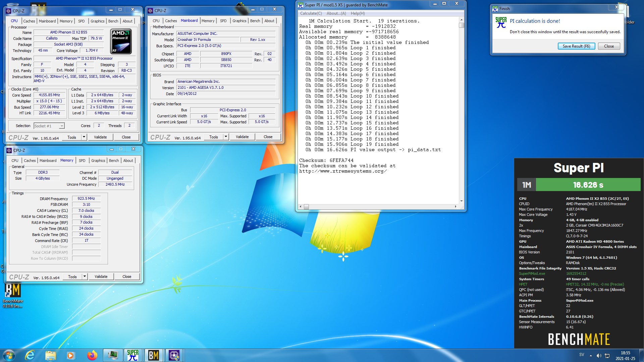Open the taskbar clock showing 18:55
The height and width of the screenshot is (362, 644).
tap(625, 356)
